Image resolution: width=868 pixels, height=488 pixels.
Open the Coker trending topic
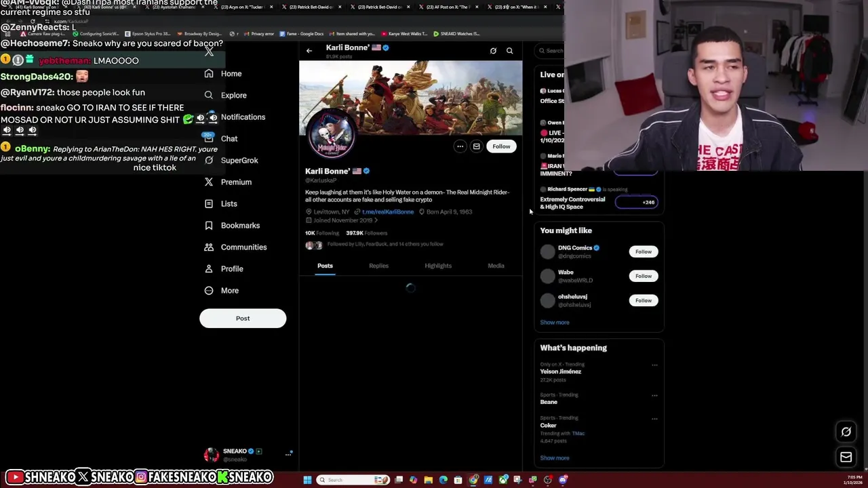pos(548,426)
